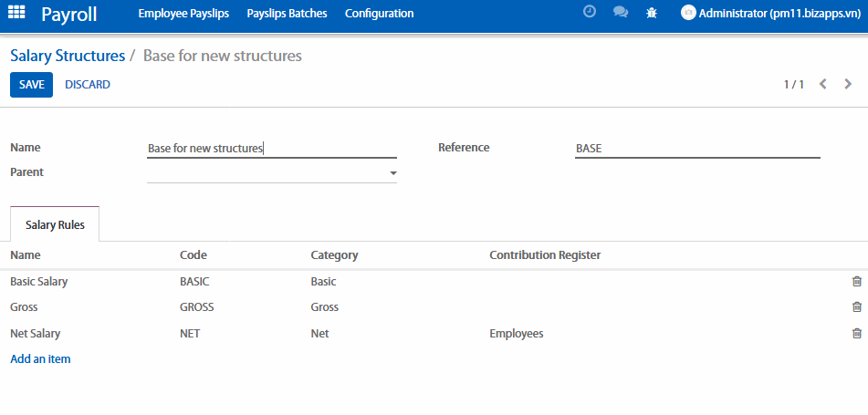
Task: Go to previous record arrow
Action: coord(823,85)
